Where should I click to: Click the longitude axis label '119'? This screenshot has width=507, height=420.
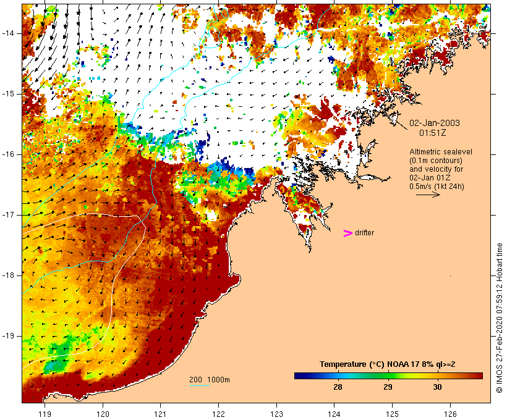pyautogui.click(x=45, y=414)
